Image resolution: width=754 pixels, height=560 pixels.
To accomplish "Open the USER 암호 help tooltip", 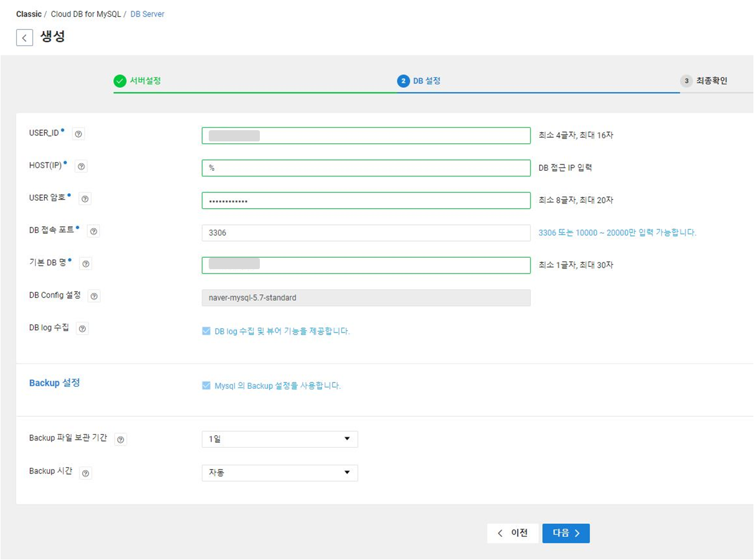I will pos(85,199).
